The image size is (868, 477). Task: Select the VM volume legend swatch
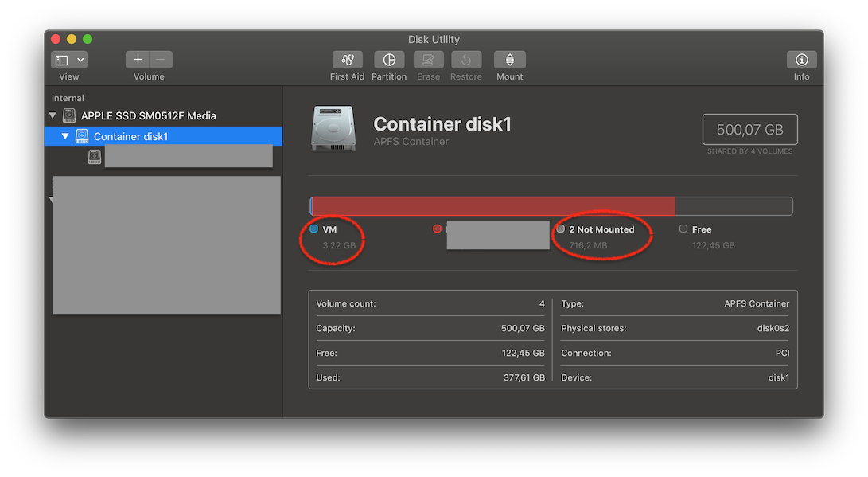point(313,229)
